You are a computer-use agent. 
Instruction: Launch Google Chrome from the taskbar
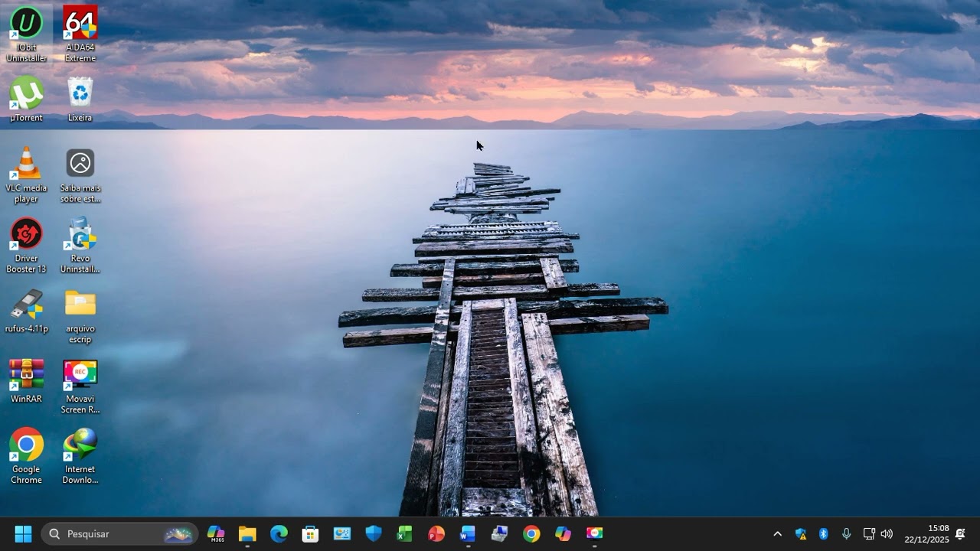(x=531, y=534)
